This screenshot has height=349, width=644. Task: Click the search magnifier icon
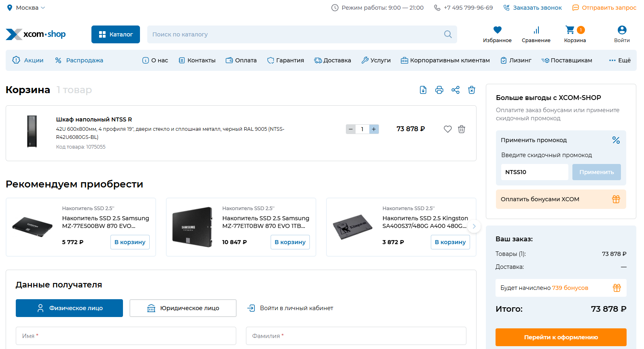448,34
